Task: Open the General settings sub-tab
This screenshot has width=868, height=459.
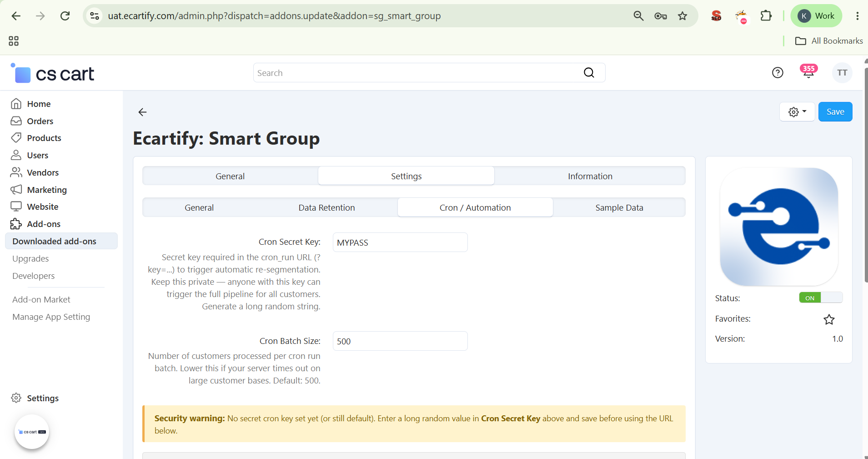Action: 199,207
